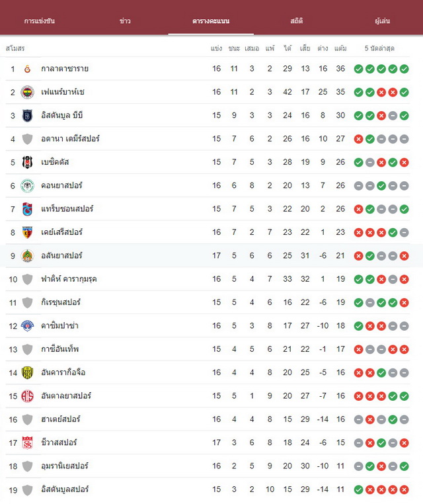Open the ข่าว tab
Viewport: 423px width, 504px height.
pos(125,21)
